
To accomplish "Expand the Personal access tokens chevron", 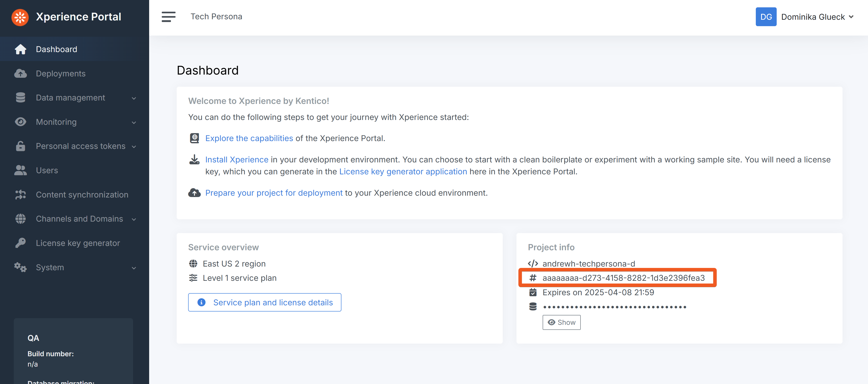I will 134,147.
